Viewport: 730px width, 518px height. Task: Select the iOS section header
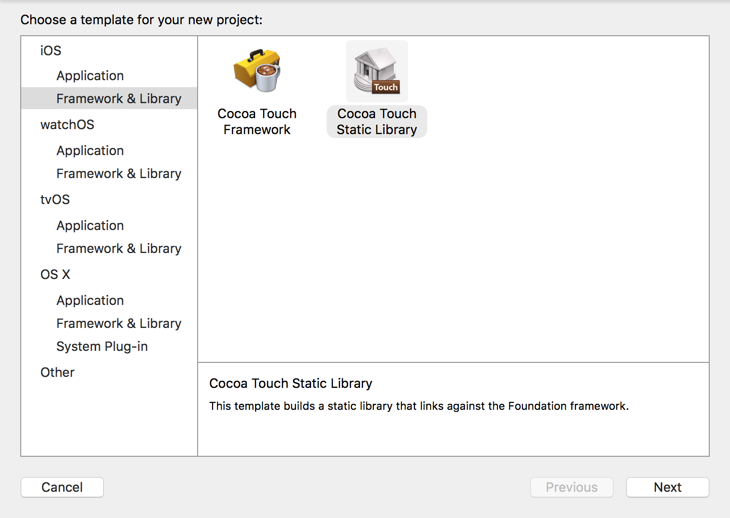[50, 50]
